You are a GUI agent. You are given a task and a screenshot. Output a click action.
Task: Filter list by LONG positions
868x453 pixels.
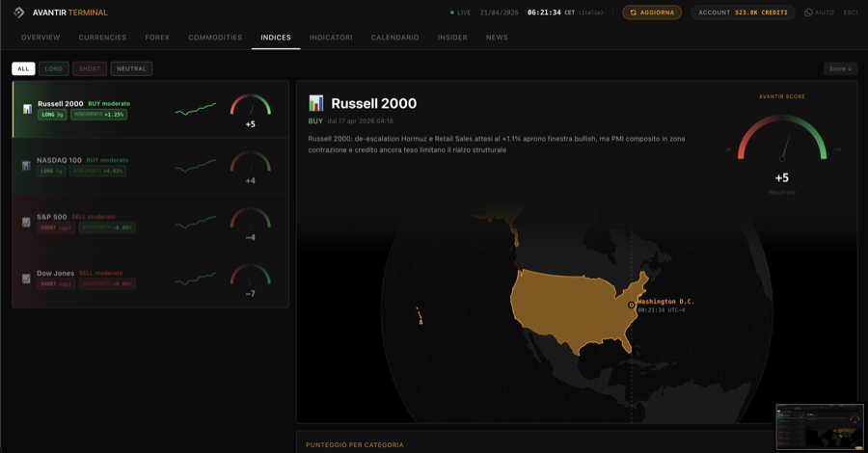pos(54,68)
